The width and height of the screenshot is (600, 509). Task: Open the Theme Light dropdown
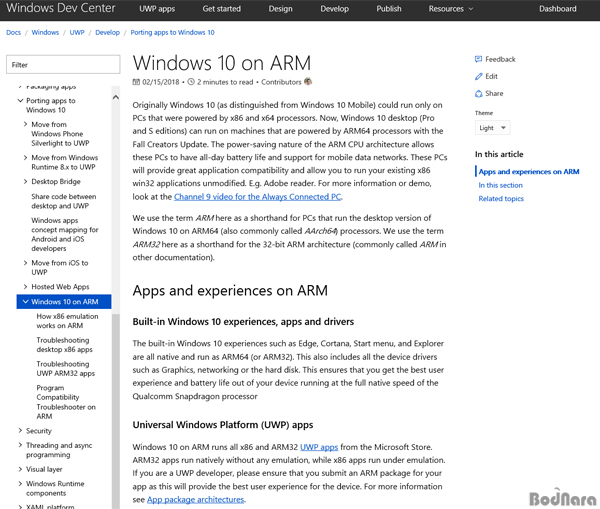coord(492,128)
